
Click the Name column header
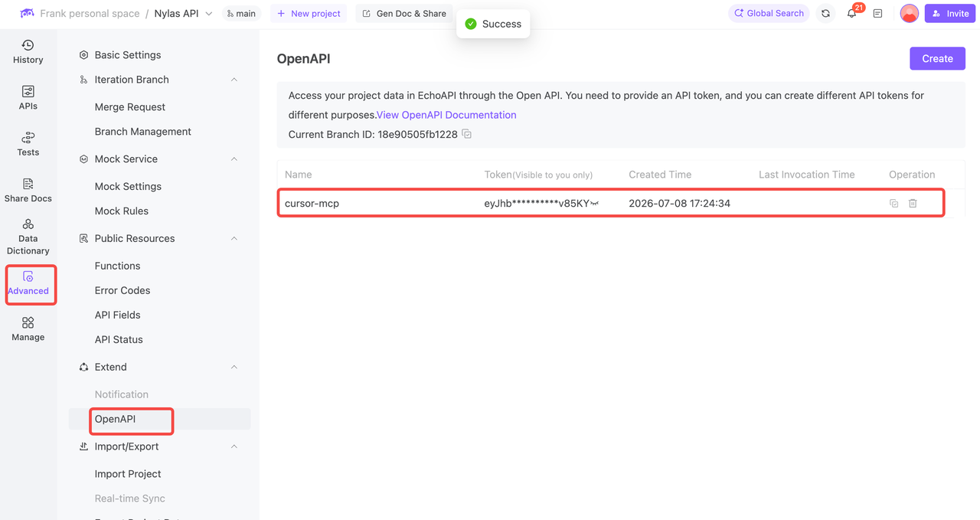[x=298, y=175]
